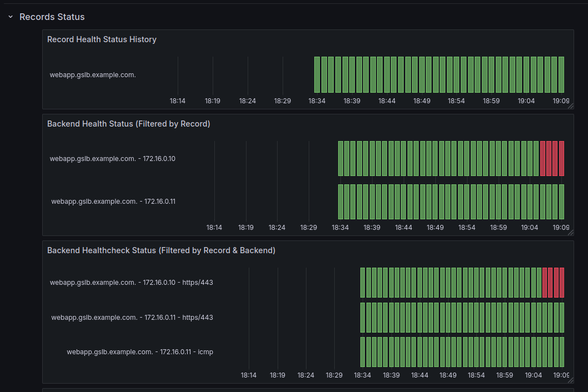Open Backend Health Status panel title menu
Viewport: 588px width, 392px height.
(x=128, y=124)
